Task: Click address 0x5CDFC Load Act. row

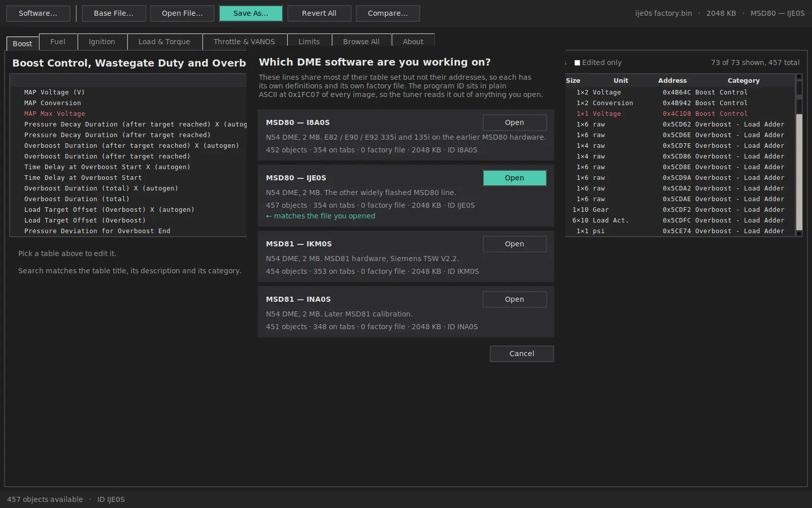Action: [x=676, y=220]
